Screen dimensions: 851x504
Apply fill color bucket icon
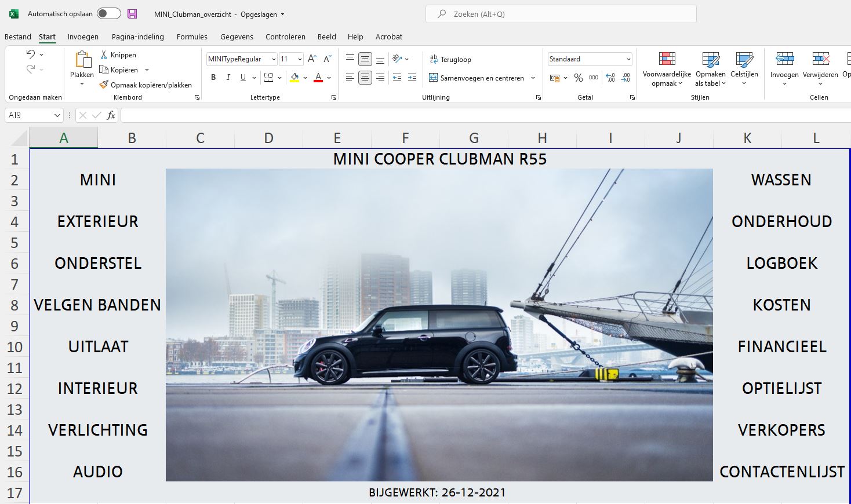(295, 78)
